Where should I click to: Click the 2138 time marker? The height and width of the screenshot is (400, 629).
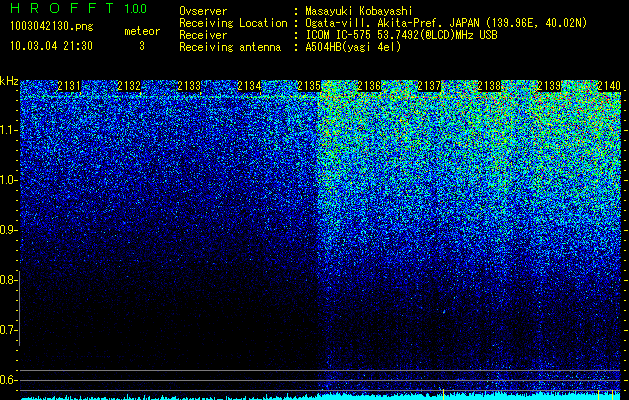tap(489, 86)
